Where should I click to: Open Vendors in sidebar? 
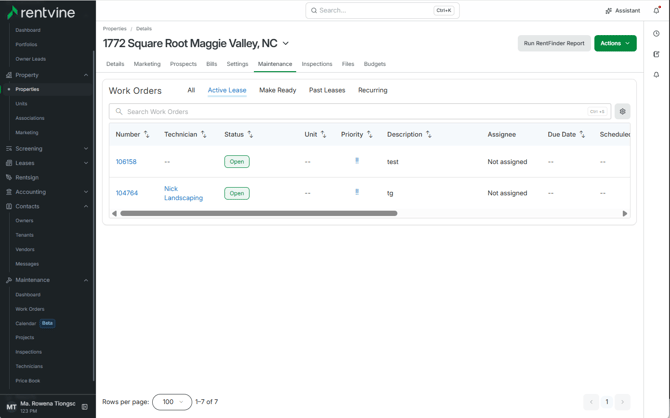[x=25, y=249]
